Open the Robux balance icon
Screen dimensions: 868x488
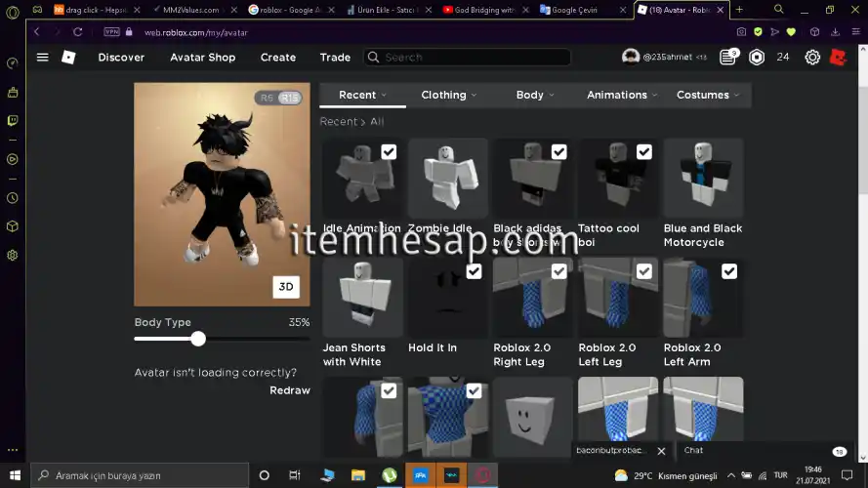coord(757,58)
